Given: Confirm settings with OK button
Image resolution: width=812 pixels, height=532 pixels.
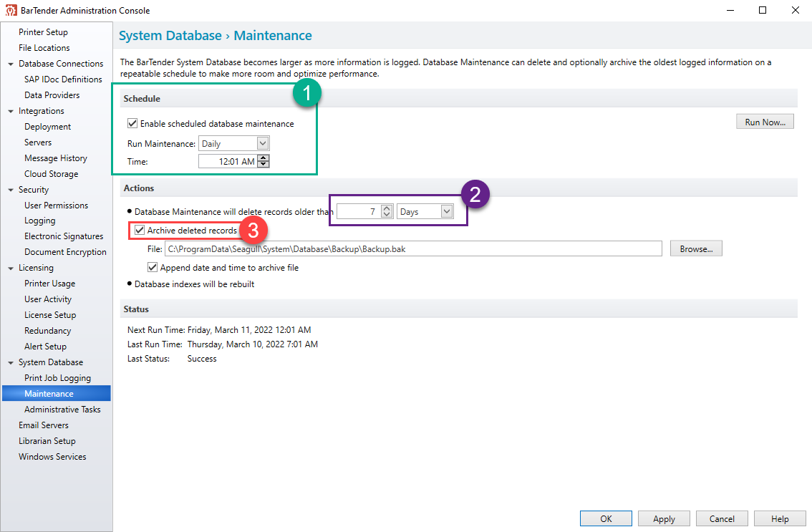Looking at the screenshot, I should [606, 518].
